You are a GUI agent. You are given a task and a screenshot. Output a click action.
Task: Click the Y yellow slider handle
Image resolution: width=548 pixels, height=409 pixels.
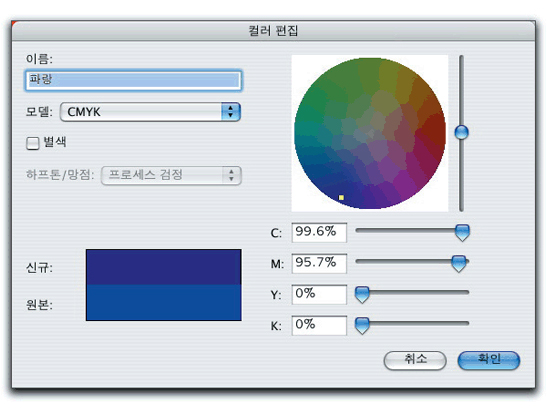click(362, 295)
